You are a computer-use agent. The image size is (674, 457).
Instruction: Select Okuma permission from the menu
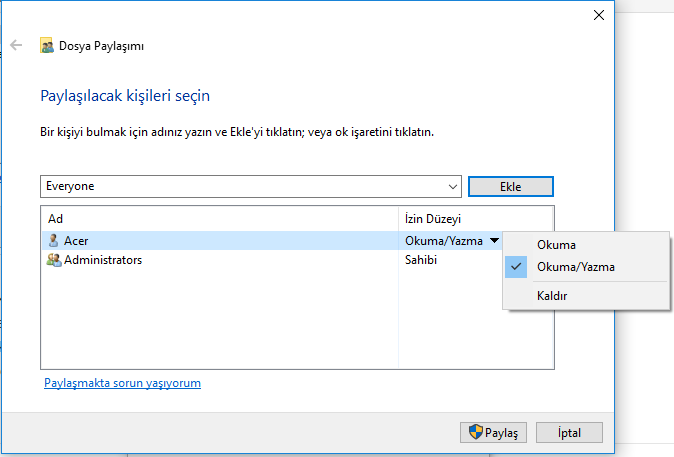click(x=556, y=245)
